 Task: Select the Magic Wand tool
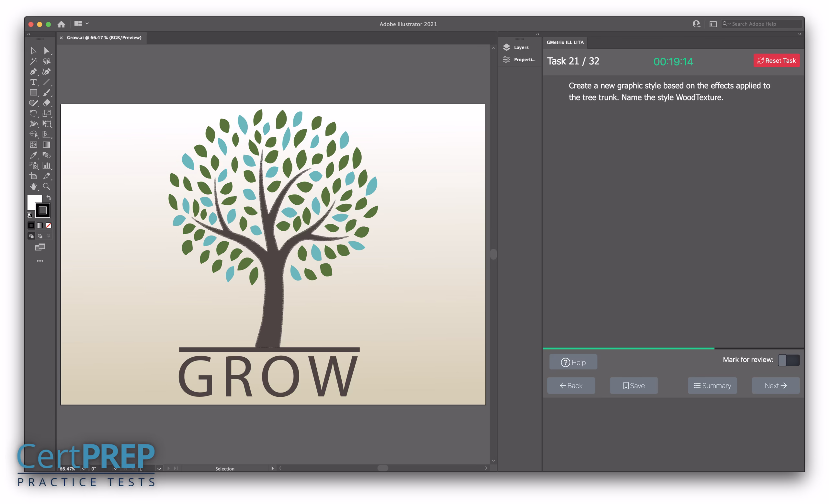[33, 61]
